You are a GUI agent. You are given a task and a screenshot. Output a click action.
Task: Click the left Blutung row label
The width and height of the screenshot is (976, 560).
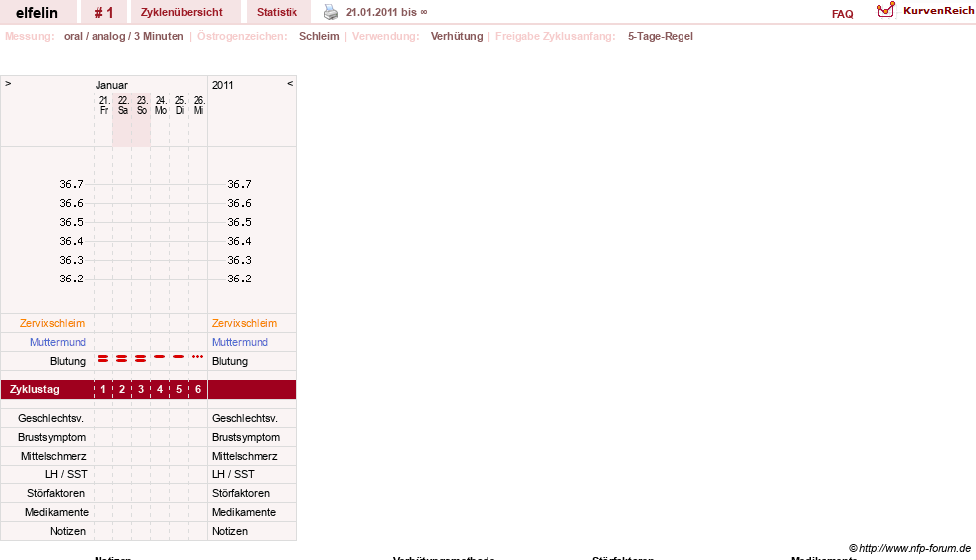click(68, 361)
